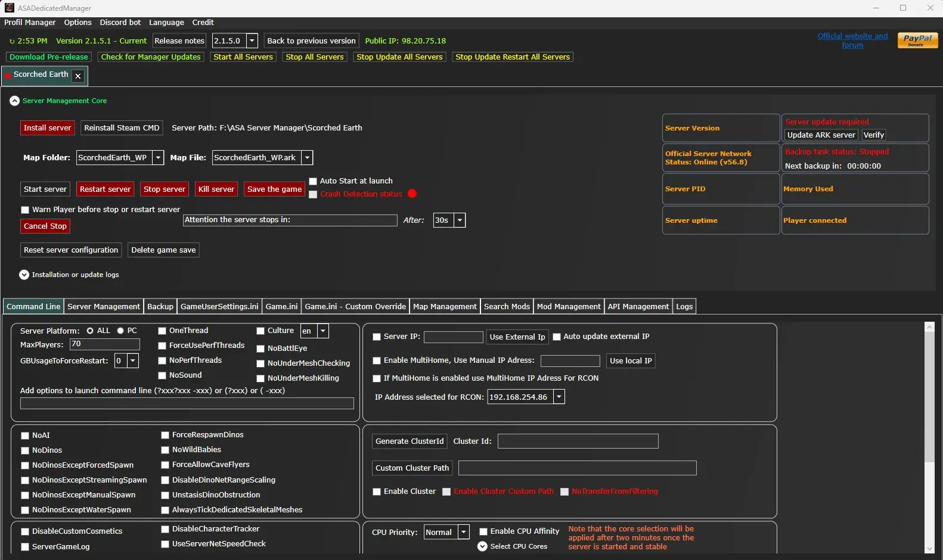Open the RCON IP Address dropdown
Viewport: 943px width, 560px height.
(559, 397)
